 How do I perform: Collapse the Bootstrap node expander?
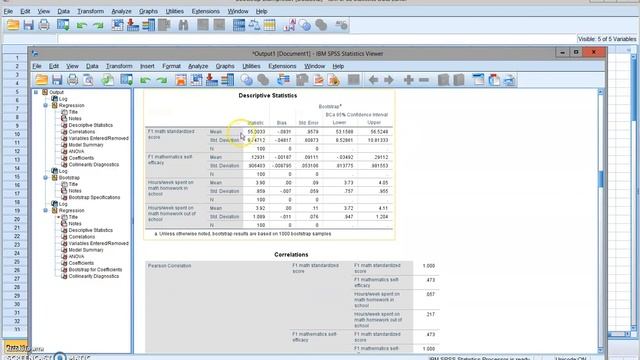(45, 178)
